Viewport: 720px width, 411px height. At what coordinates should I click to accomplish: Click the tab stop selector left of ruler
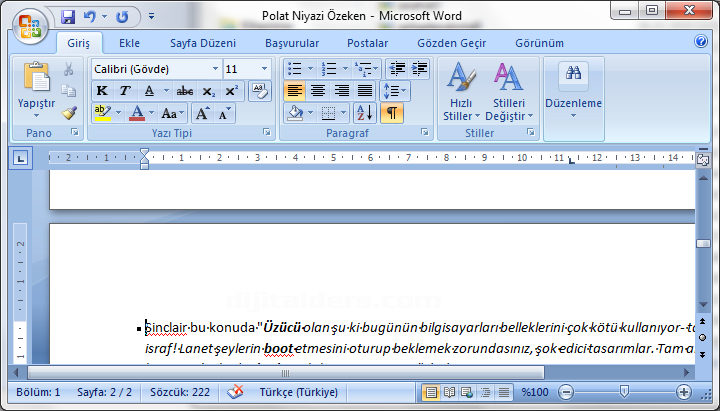(x=20, y=158)
